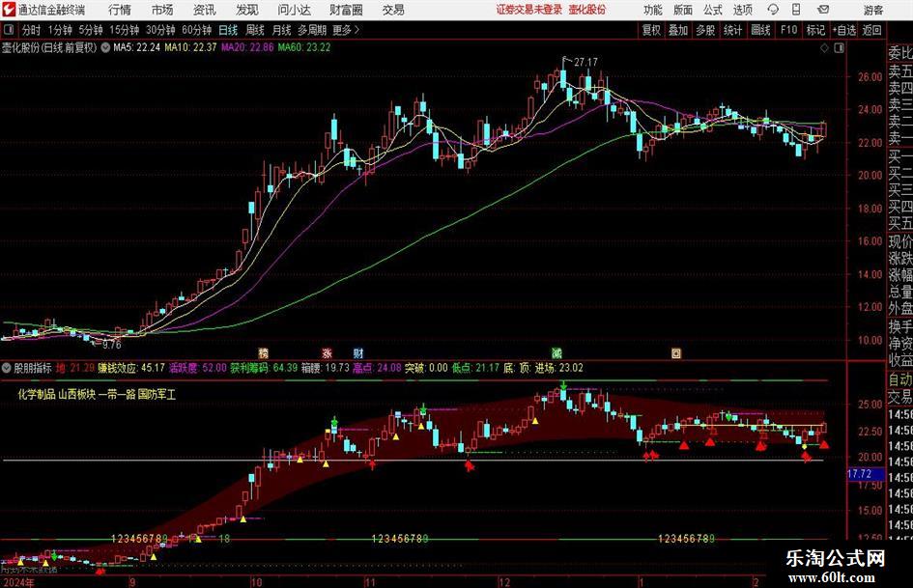Click the 化学制品 sector tag text

click(36, 394)
